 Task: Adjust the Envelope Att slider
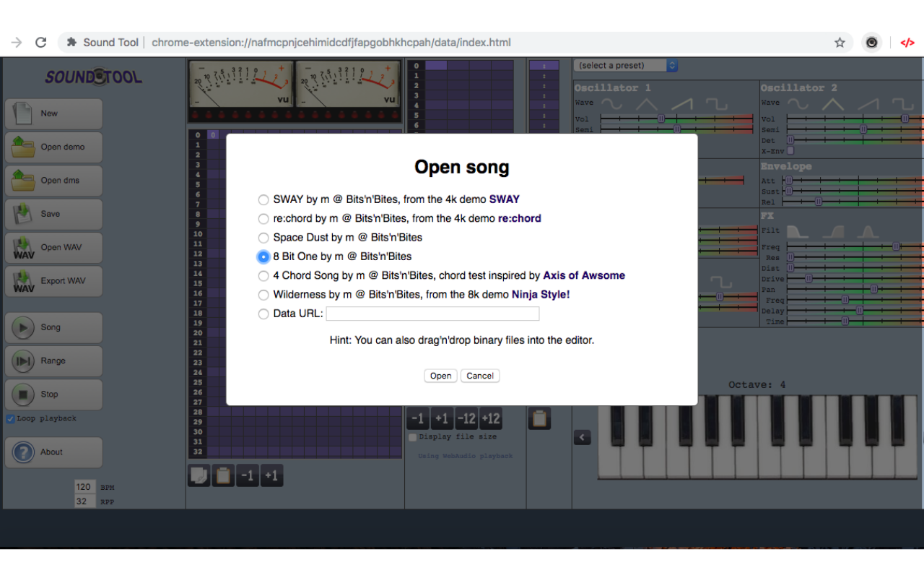click(x=855, y=181)
